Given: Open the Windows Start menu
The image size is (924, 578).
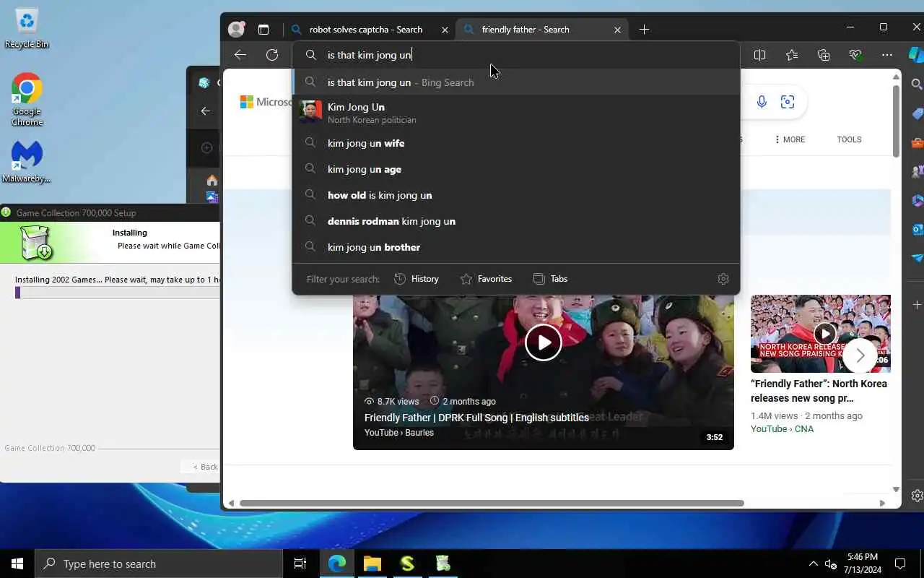Looking at the screenshot, I should 17,564.
